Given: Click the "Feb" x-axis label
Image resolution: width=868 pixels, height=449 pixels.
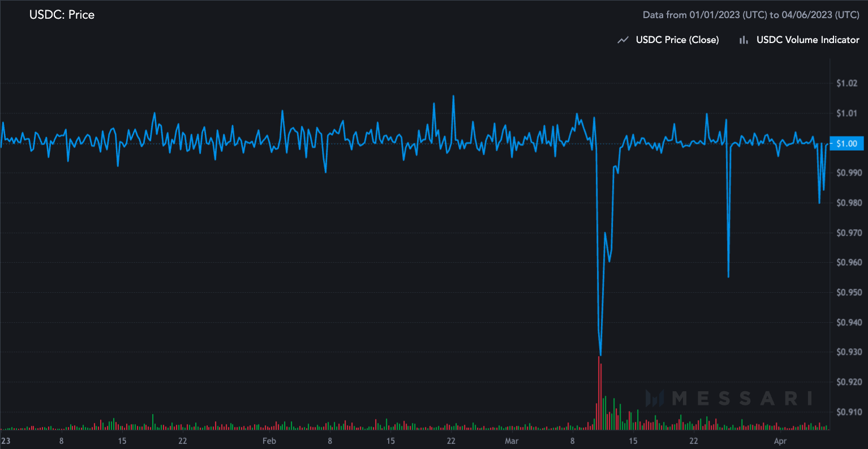Looking at the screenshot, I should (x=269, y=441).
